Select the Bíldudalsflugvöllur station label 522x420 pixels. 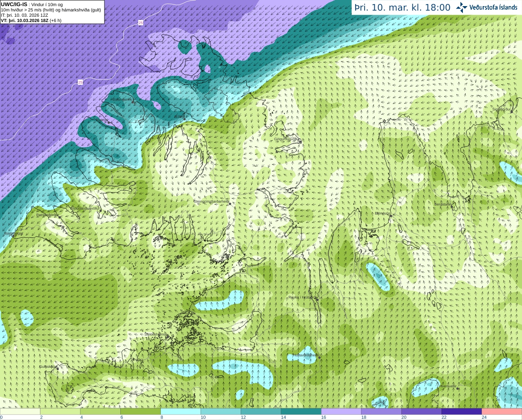pyautogui.click(x=85, y=208)
